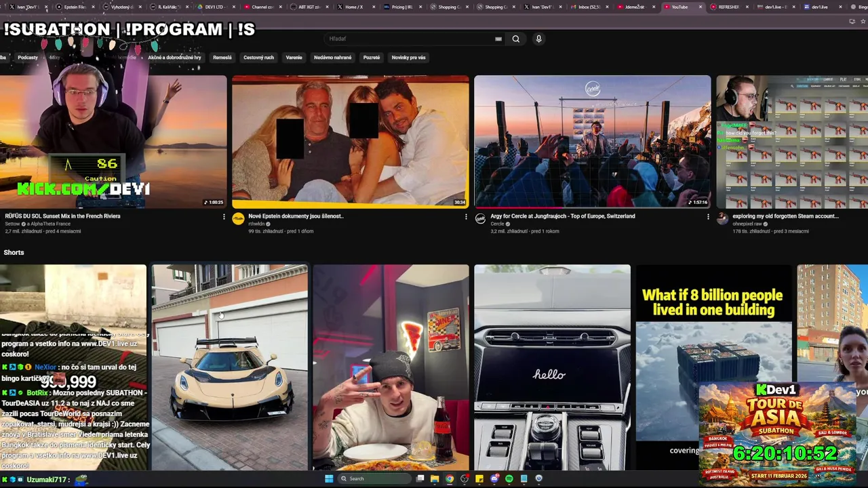Select the Akčné a dobrodružné hry chip
This screenshot has width=868, height=488.
tap(174, 58)
